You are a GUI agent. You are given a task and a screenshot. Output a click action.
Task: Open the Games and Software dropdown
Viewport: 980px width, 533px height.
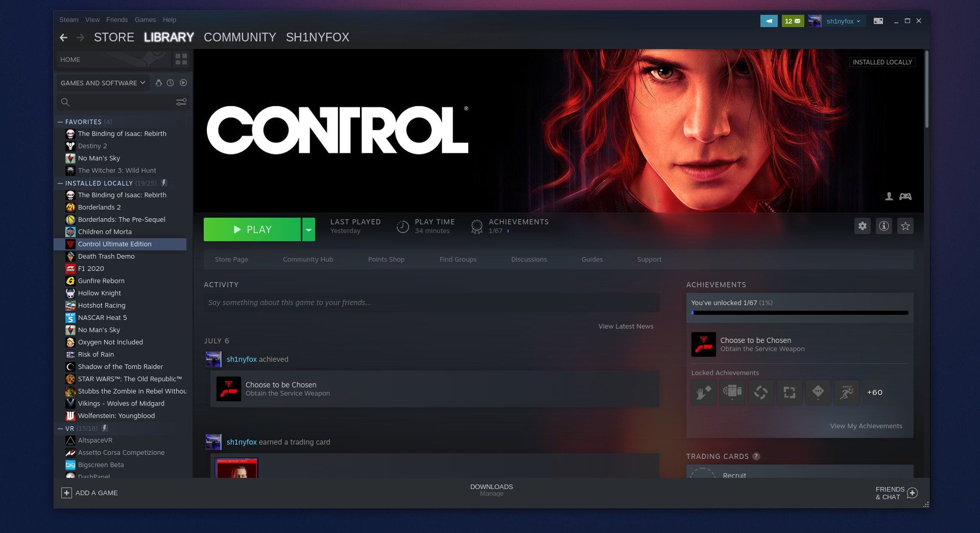click(102, 83)
